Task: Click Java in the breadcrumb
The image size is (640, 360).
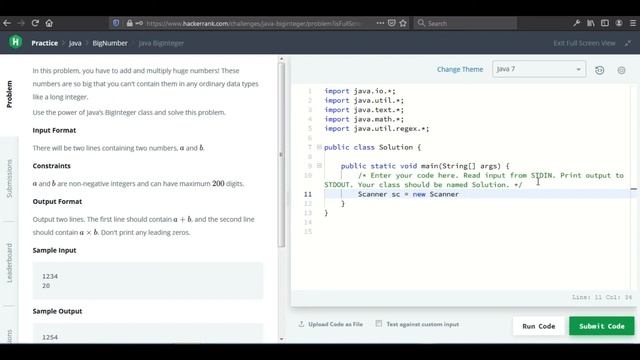Action: point(75,43)
